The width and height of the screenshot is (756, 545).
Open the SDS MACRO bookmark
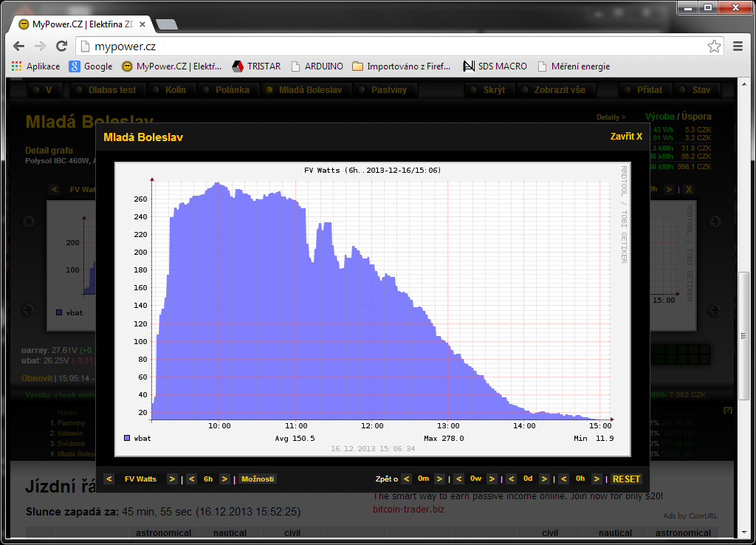(495, 66)
